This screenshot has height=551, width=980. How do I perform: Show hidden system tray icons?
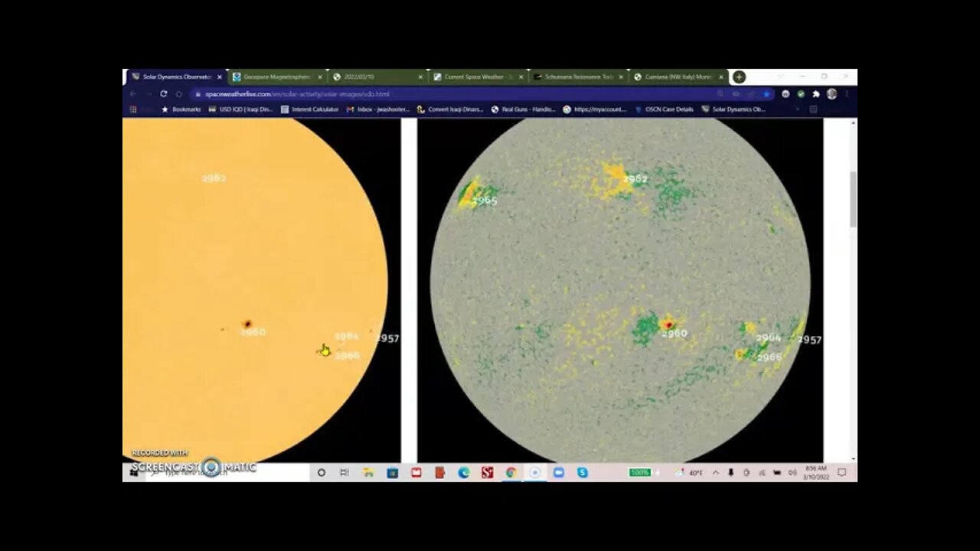coord(716,473)
